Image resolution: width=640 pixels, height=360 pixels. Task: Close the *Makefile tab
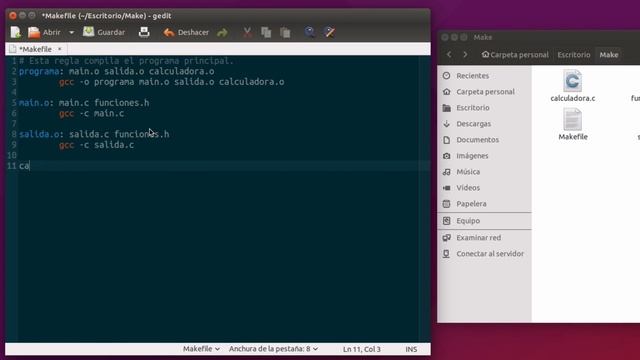pos(60,49)
